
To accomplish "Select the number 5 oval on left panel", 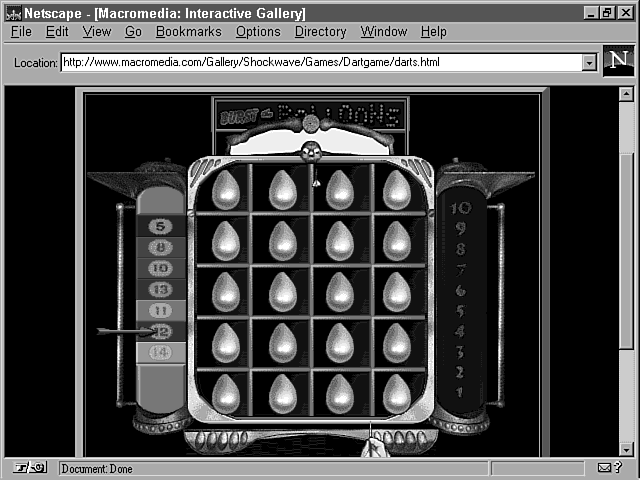I will click(161, 226).
